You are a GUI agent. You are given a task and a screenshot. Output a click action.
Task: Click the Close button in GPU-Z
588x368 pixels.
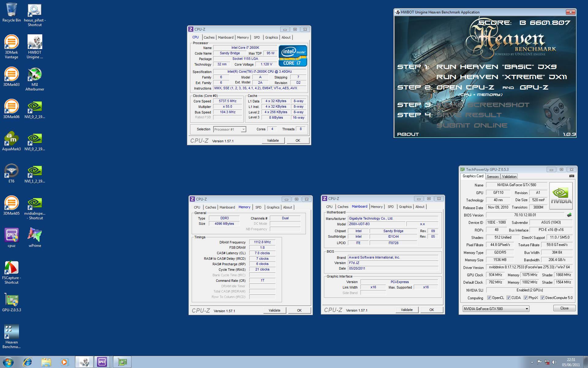point(564,308)
